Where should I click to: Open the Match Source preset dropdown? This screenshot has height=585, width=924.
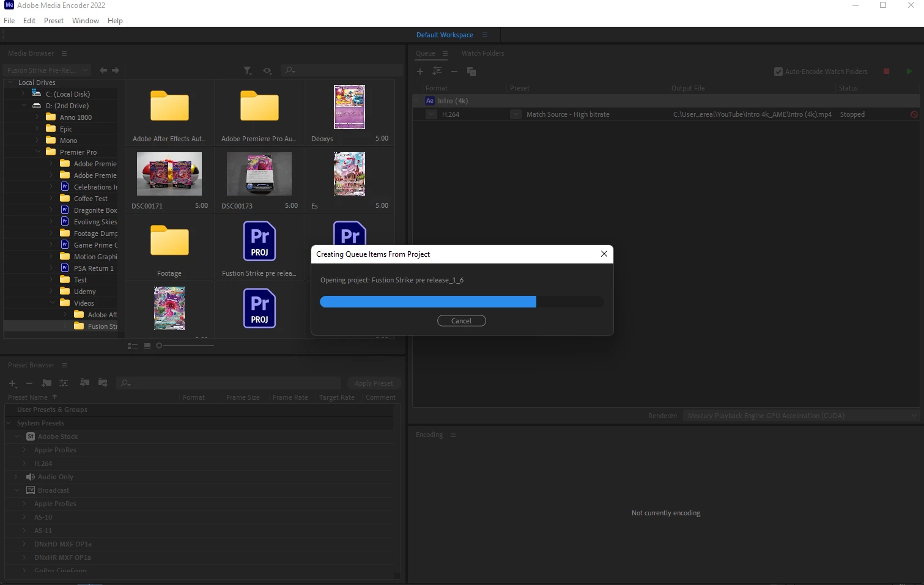point(516,114)
